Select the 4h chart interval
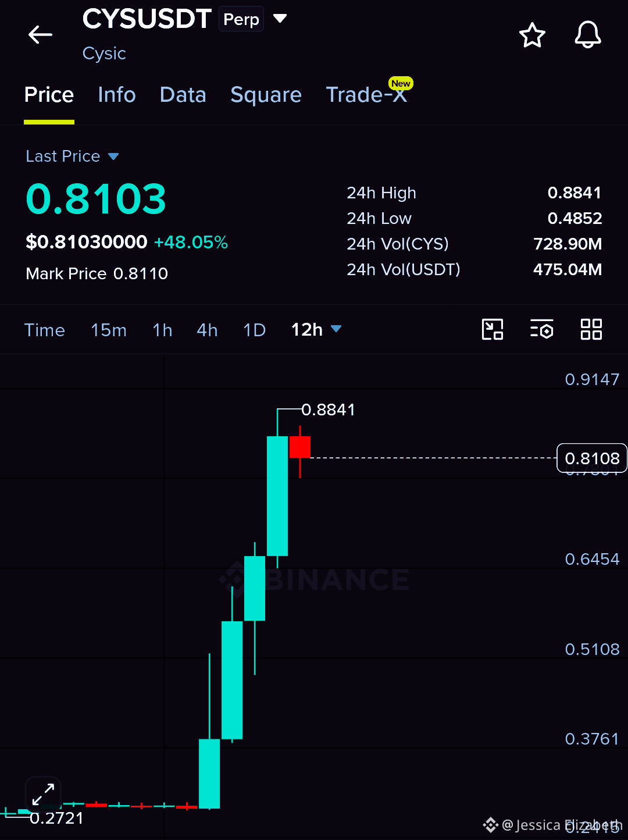This screenshot has width=628, height=840. click(207, 330)
